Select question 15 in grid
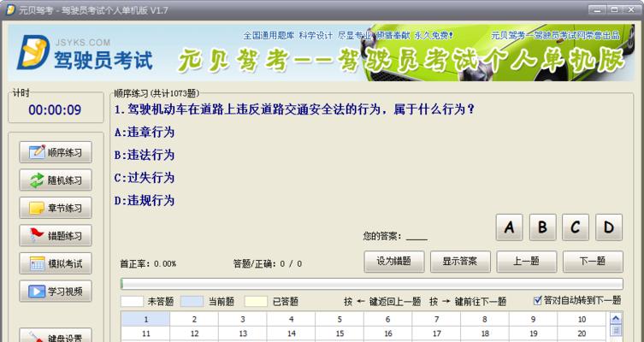 (x=340, y=333)
